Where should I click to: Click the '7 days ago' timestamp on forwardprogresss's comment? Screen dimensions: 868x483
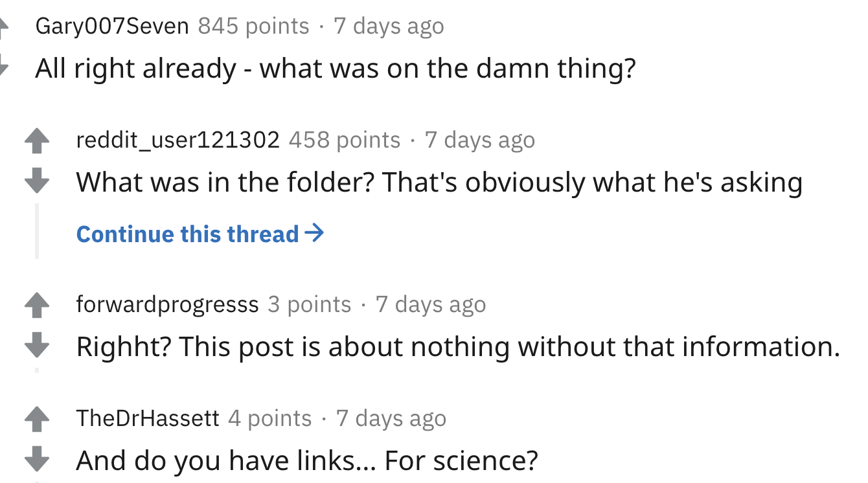pyautogui.click(x=431, y=304)
